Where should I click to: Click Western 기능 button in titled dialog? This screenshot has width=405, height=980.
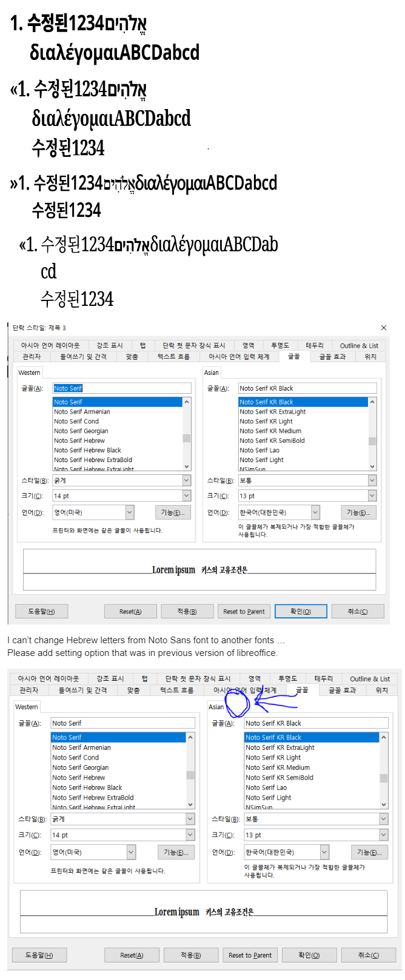point(173,512)
